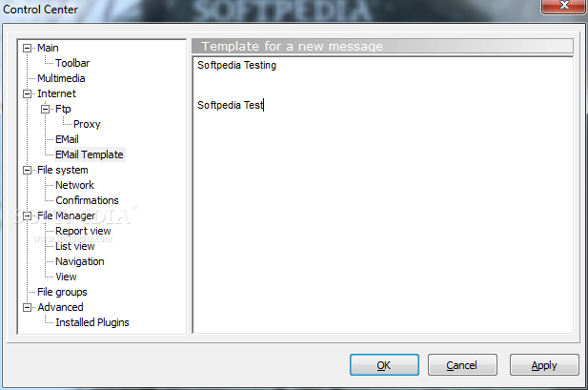
Task: Select the File groups item
Action: [62, 292]
